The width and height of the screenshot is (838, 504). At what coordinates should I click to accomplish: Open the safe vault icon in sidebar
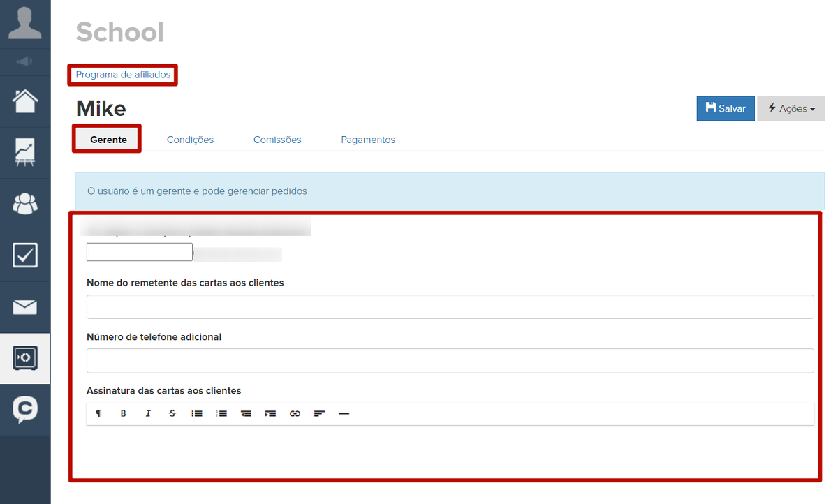(x=25, y=358)
